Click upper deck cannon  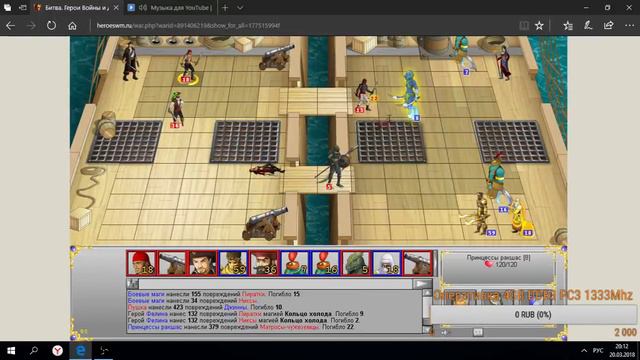(277, 57)
